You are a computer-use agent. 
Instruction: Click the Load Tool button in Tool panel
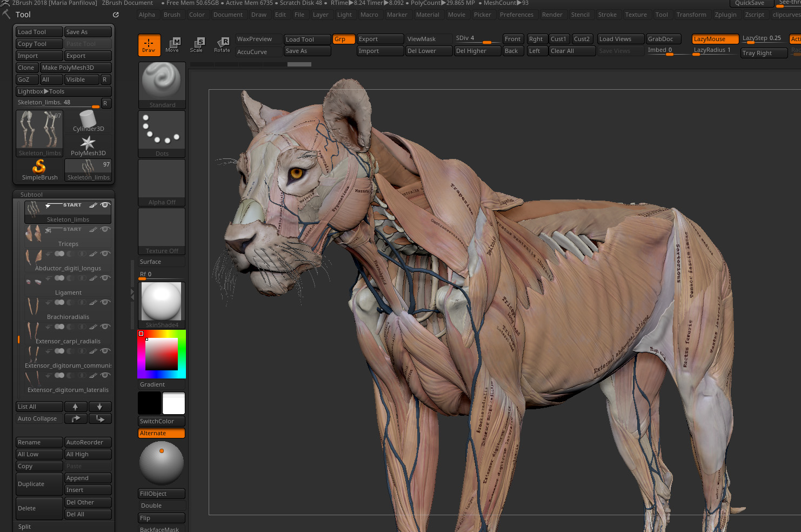(x=39, y=32)
